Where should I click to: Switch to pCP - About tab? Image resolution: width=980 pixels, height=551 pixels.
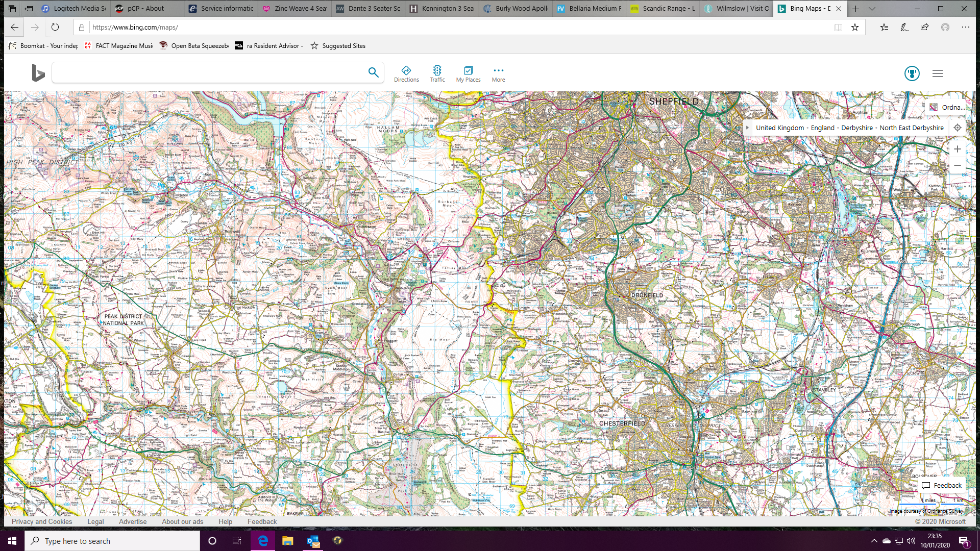(147, 9)
